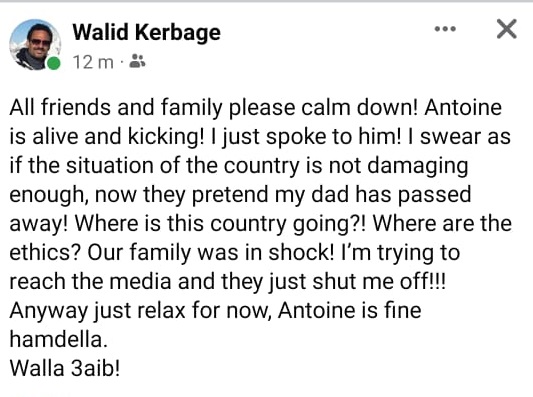Click the text 'Our family was in shock!'
This screenshot has width=533, height=397.
coord(211,253)
